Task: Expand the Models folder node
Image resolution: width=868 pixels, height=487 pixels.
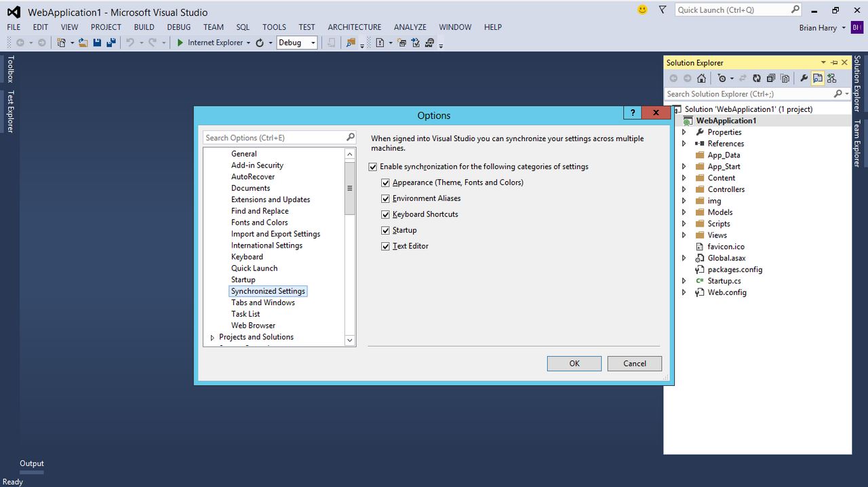Action: [x=684, y=212]
